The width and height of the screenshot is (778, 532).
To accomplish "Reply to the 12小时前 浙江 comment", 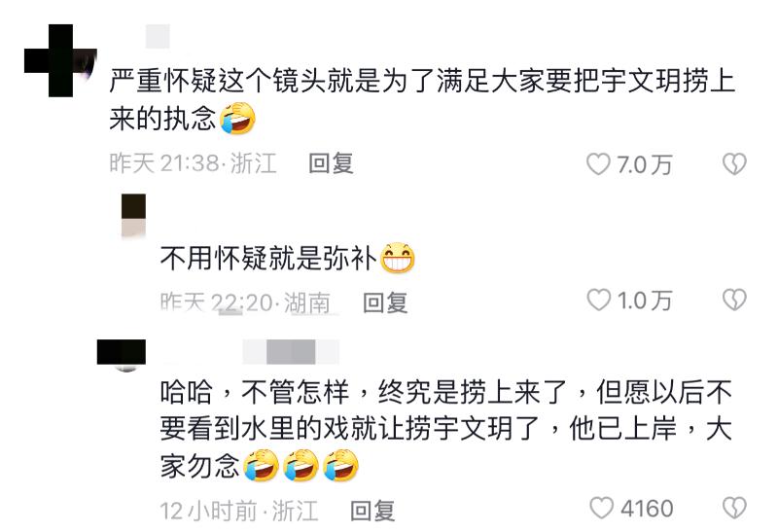I will pyautogui.click(x=373, y=511).
